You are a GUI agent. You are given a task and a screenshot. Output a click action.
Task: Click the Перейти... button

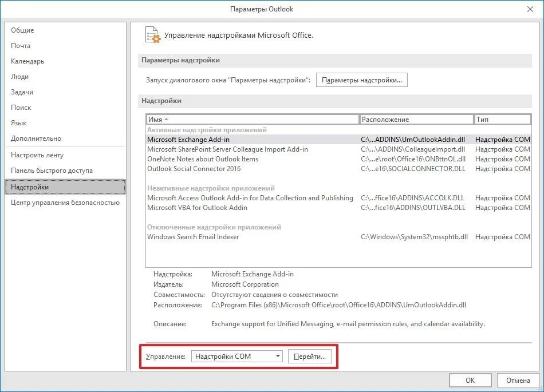(309, 357)
